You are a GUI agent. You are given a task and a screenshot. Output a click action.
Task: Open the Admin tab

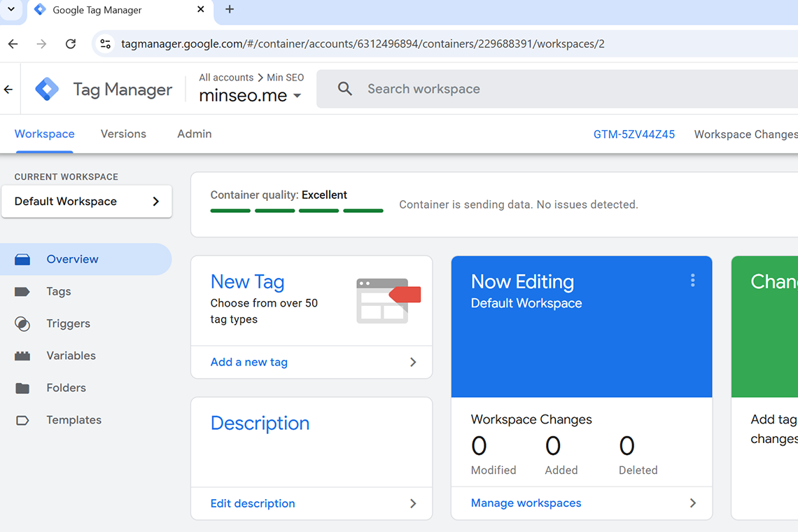click(194, 134)
